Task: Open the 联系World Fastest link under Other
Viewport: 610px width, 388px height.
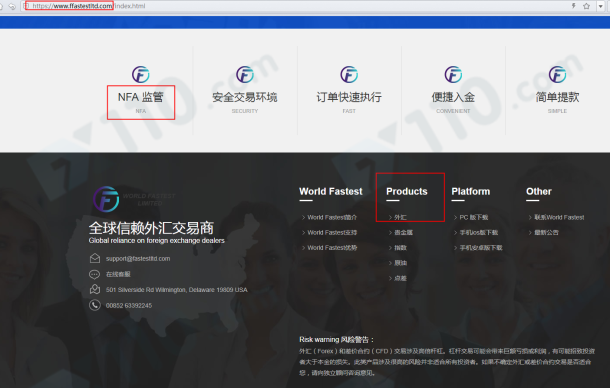Action: tap(559, 217)
